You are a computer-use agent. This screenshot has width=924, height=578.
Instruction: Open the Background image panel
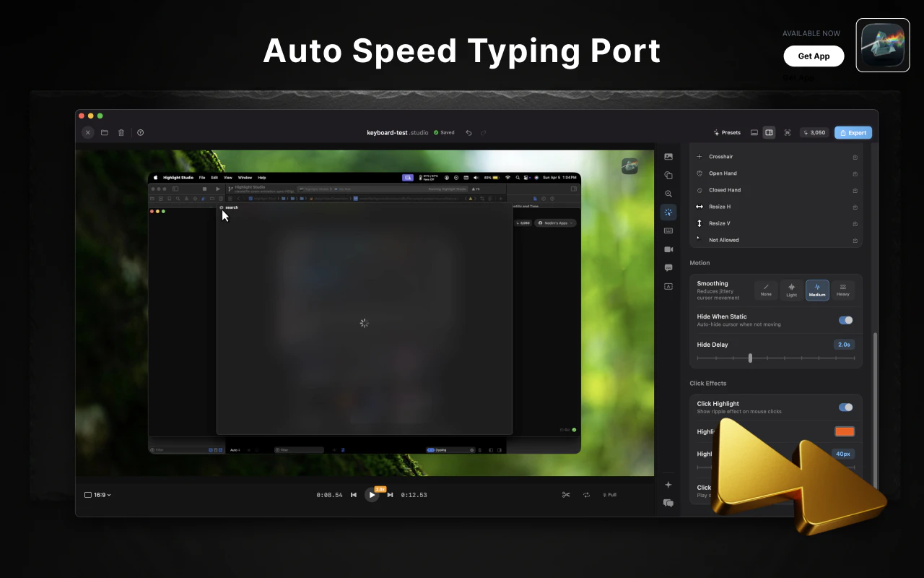coord(668,156)
